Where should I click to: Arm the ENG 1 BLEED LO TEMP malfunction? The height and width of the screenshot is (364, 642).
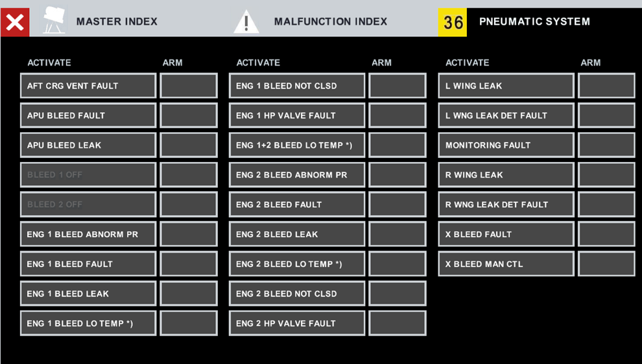click(189, 323)
